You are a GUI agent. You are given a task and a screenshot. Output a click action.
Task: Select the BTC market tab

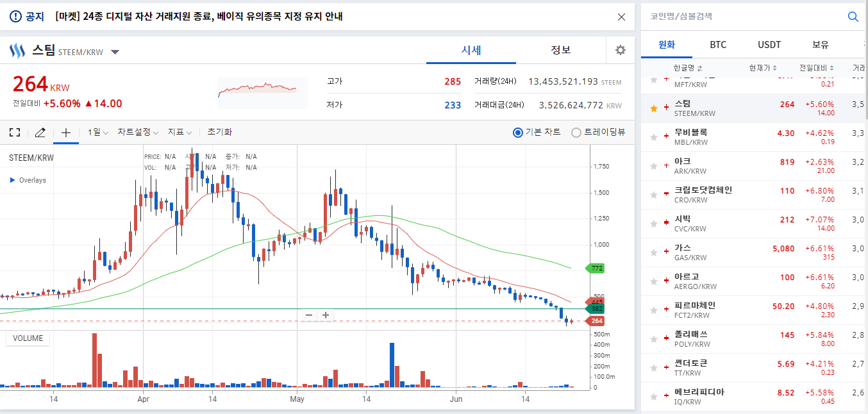[718, 45]
